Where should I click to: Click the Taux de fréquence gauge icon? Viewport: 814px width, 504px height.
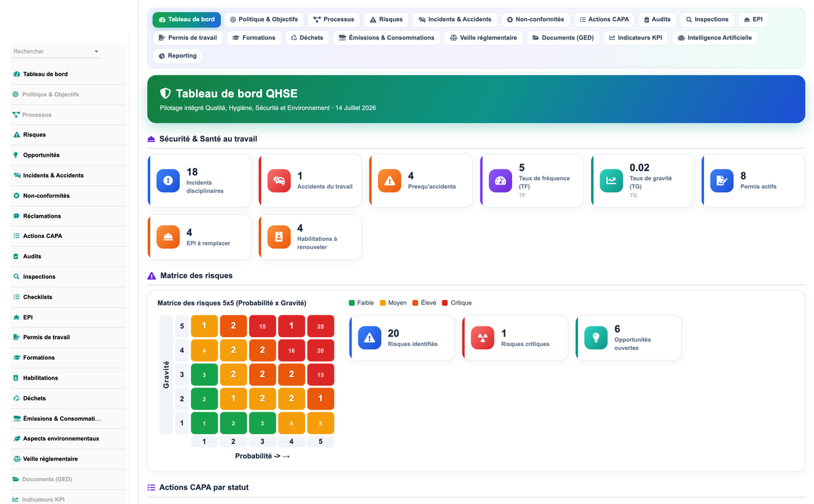point(501,180)
